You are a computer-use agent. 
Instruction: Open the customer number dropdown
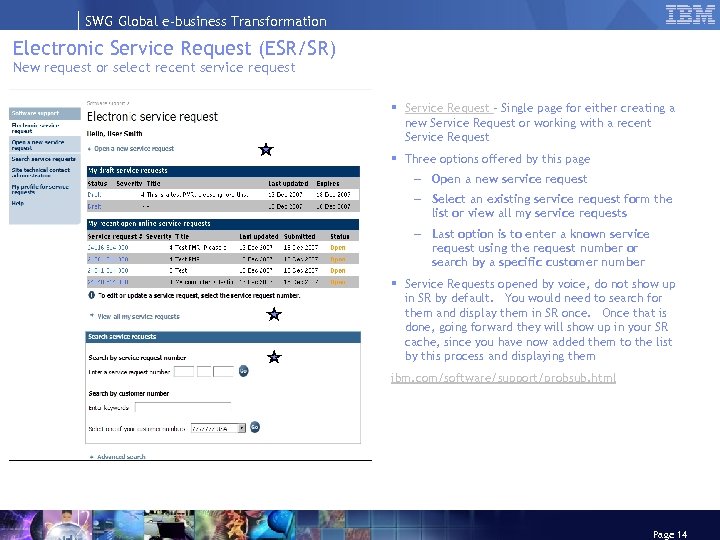(218, 428)
